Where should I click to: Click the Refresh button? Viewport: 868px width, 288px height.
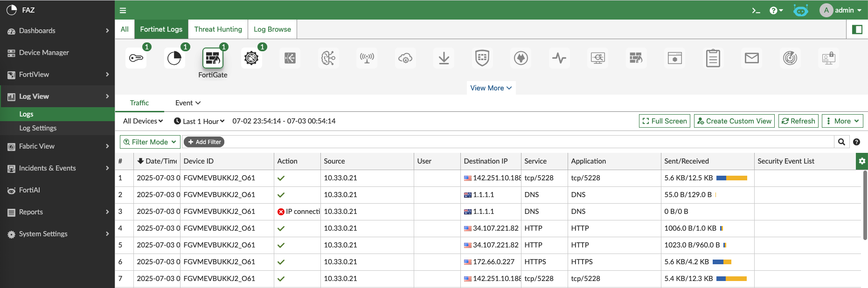[798, 121]
